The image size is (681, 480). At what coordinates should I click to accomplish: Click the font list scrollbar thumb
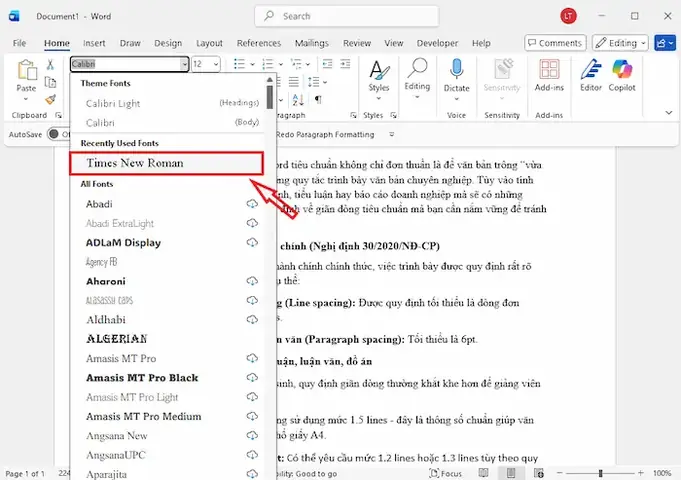pos(270,96)
